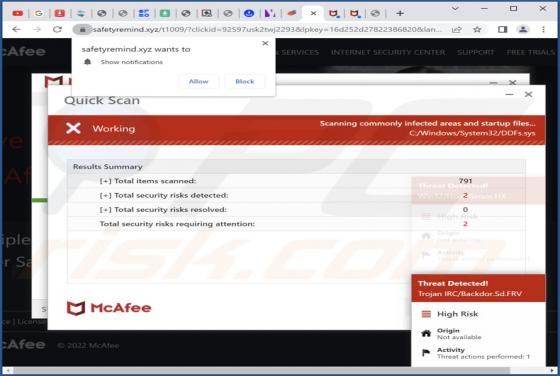560x376 pixels.
Task: Switch to the YouTube tab
Action: pyautogui.click(x=18, y=14)
